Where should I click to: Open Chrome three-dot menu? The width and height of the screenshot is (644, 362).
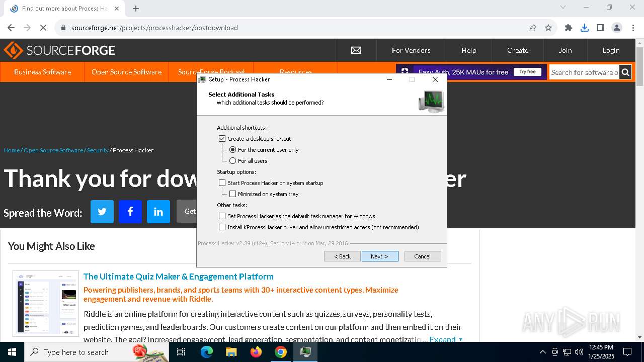(x=633, y=28)
